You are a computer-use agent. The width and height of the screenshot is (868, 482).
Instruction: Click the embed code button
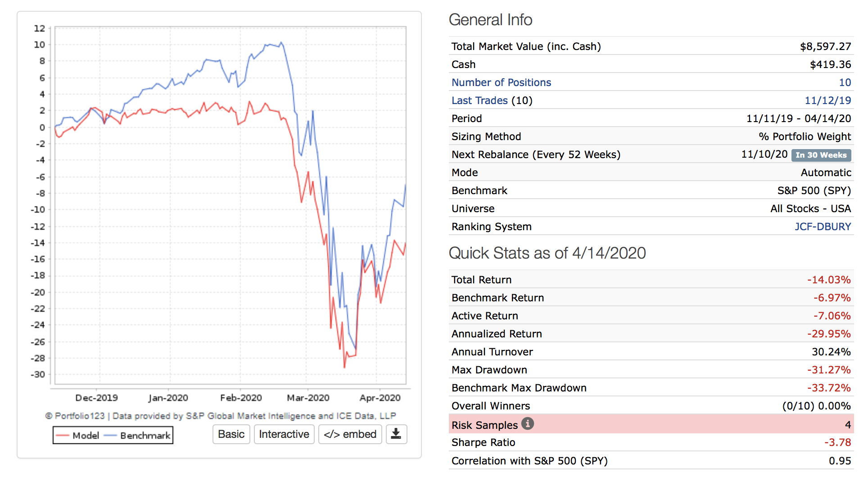tap(350, 434)
